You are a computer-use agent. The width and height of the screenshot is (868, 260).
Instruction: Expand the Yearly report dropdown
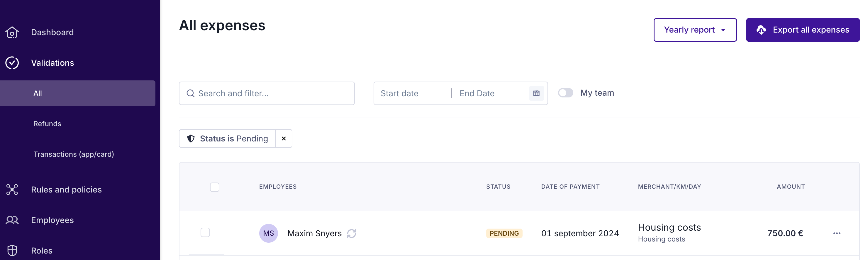click(695, 30)
